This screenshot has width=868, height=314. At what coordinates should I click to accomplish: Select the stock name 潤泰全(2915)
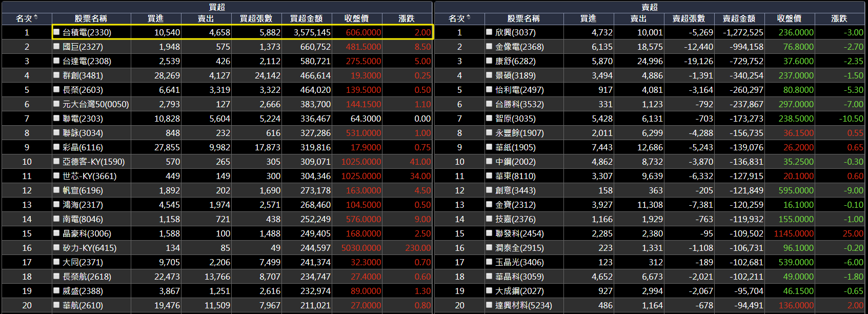click(x=519, y=248)
